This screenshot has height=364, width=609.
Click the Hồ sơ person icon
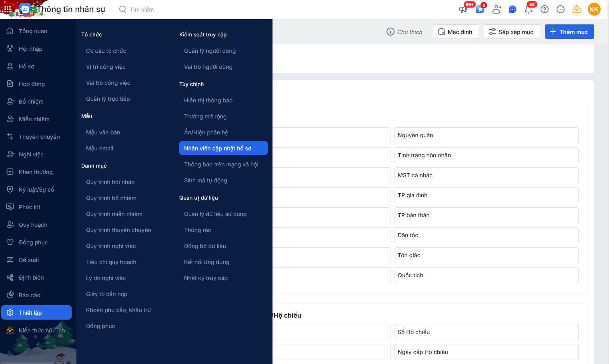click(x=10, y=66)
